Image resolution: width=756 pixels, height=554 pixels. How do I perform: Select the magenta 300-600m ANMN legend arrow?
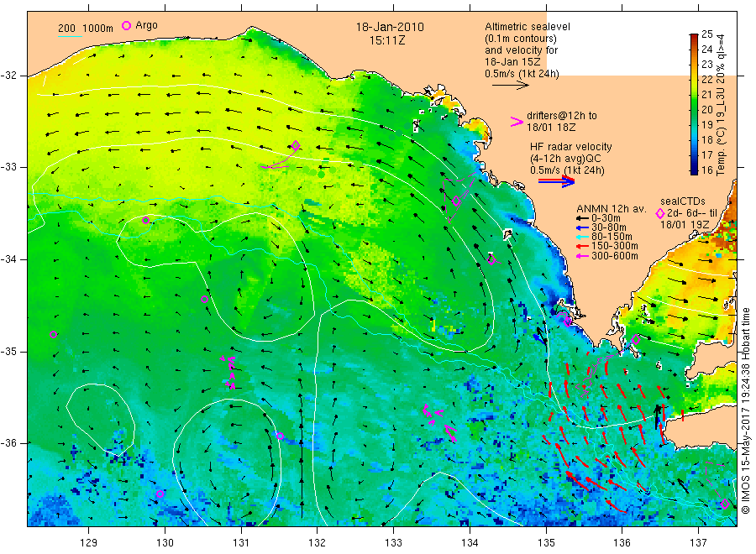click(582, 256)
